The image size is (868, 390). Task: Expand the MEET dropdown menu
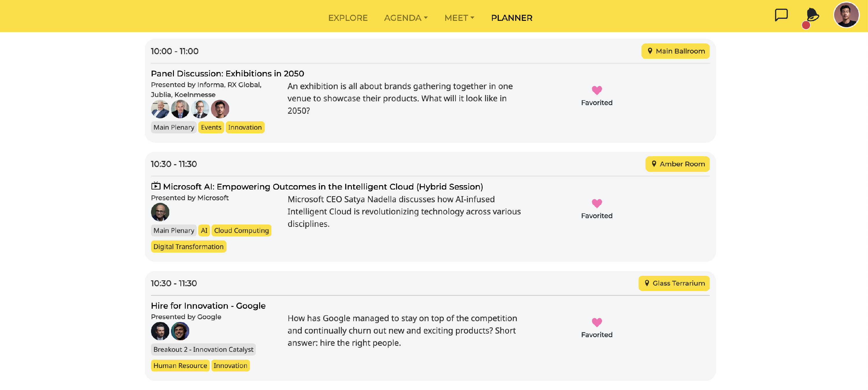pyautogui.click(x=459, y=18)
